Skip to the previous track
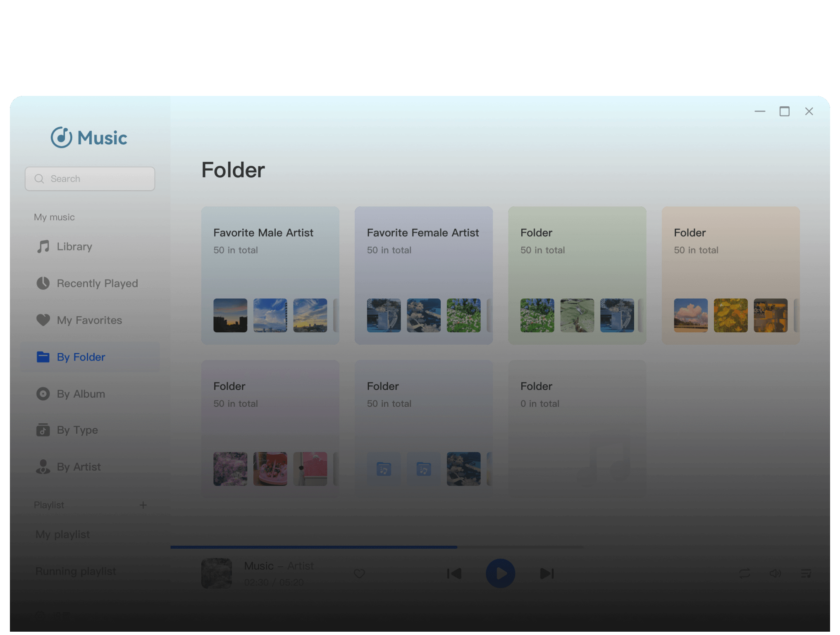840x635 pixels. (x=454, y=573)
